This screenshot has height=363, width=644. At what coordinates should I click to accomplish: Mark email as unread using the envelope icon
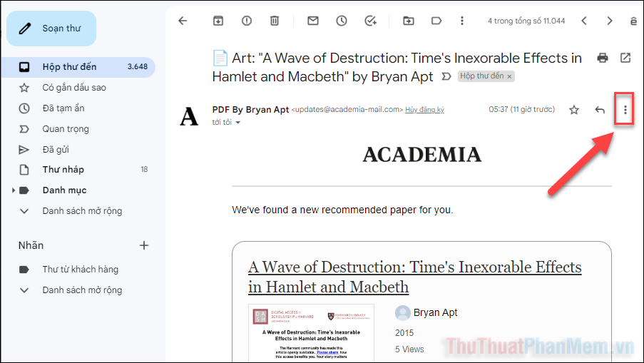coord(313,21)
